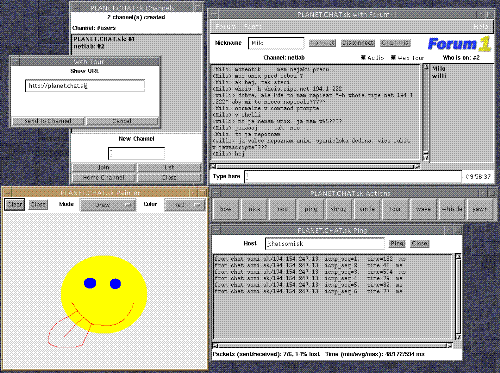The height and width of the screenshot is (373, 500).
Task: Select user Milo in who-is-on list
Action: pyautogui.click(x=439, y=69)
